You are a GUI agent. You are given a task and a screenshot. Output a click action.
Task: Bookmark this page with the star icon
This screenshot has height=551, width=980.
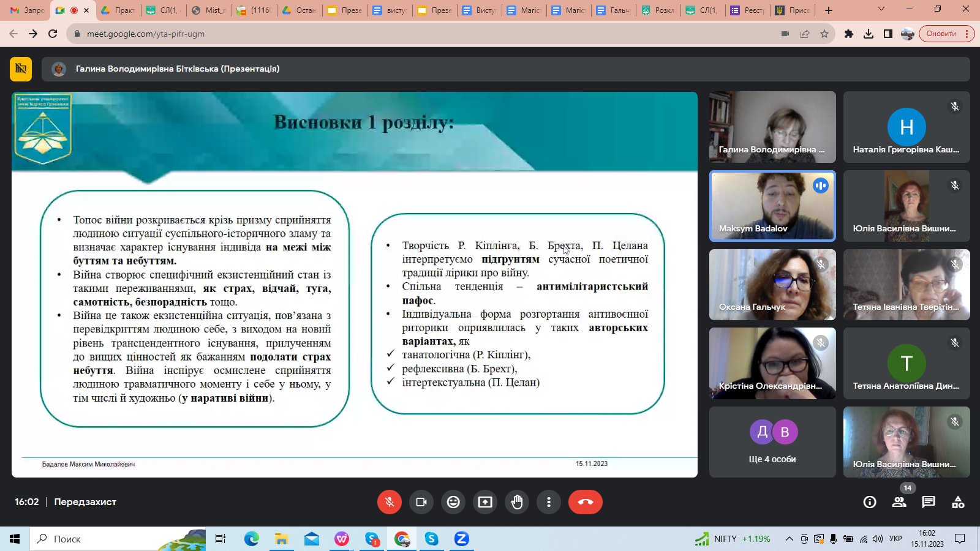pyautogui.click(x=824, y=34)
